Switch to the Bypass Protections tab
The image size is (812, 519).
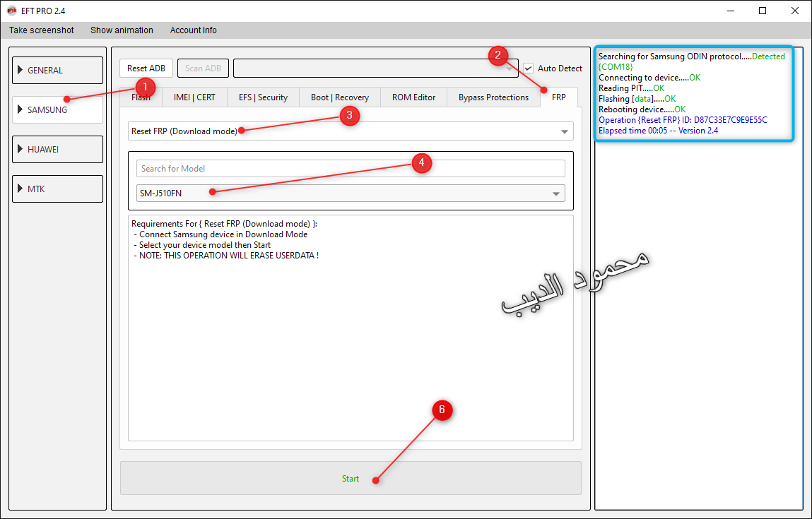(493, 97)
